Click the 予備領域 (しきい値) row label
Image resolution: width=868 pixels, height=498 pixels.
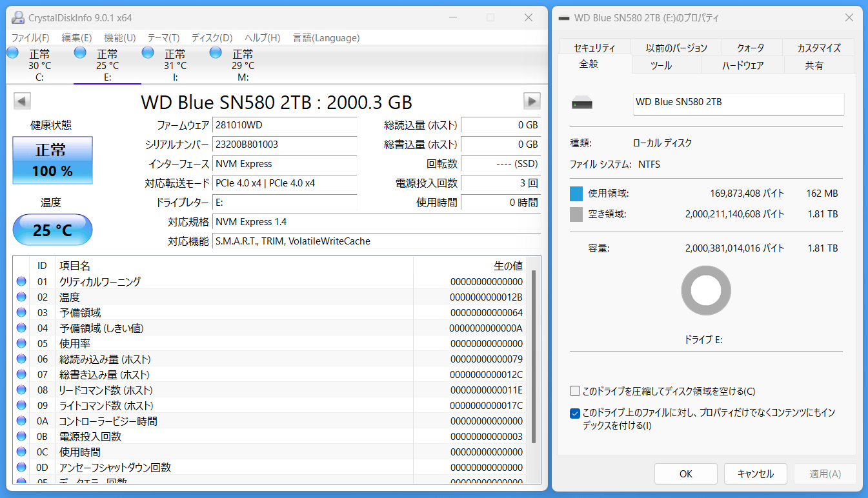point(101,328)
